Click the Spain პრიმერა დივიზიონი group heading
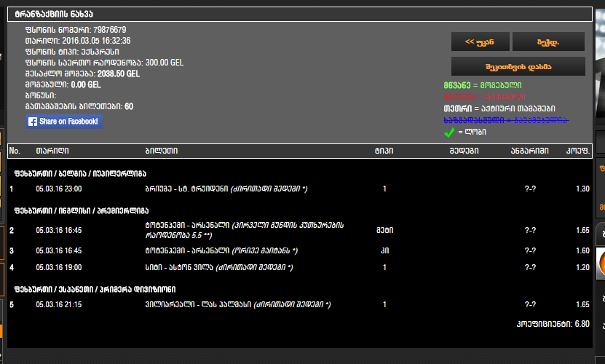605x364 pixels. 95,290
